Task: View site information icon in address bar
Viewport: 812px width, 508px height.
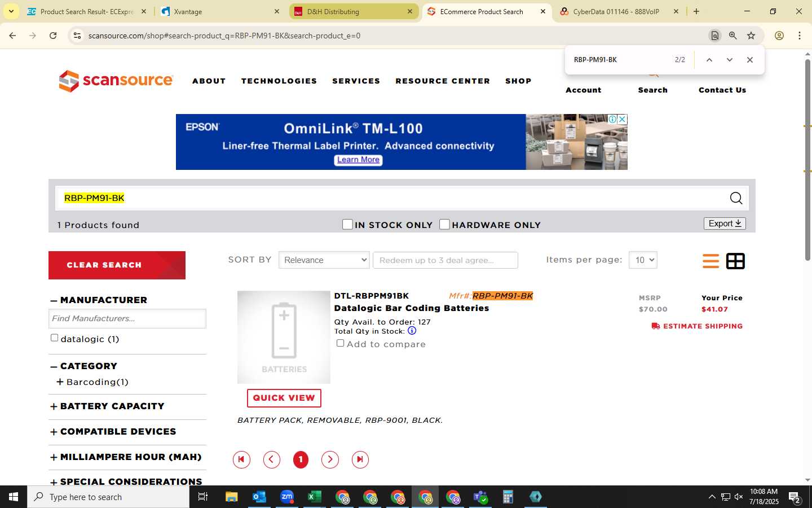Action: pyautogui.click(x=77, y=36)
